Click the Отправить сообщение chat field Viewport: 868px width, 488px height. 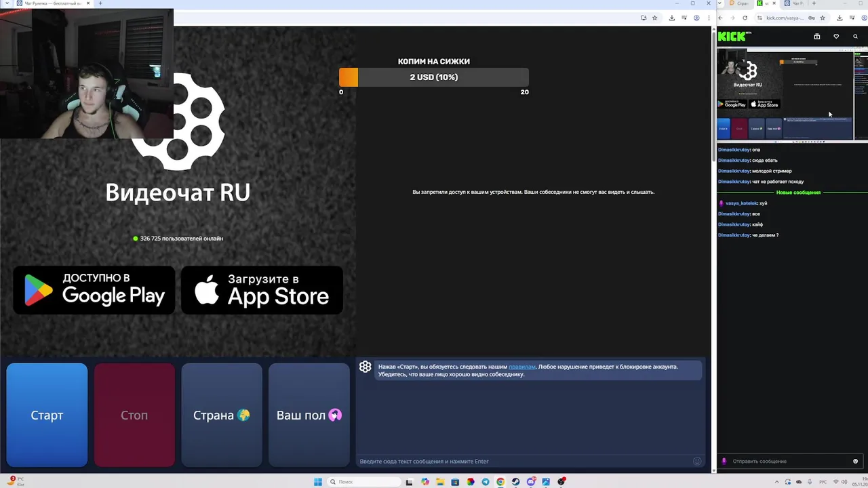tap(790, 461)
